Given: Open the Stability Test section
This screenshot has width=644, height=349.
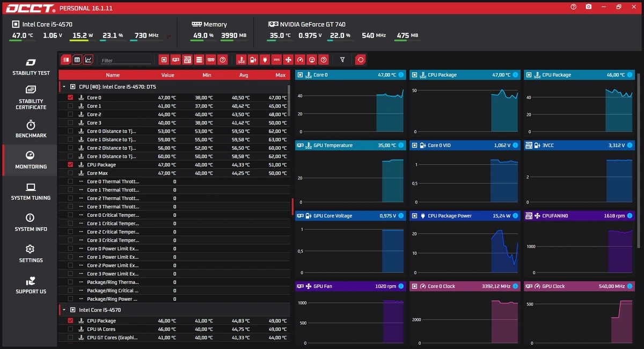Looking at the screenshot, I should click(x=31, y=67).
